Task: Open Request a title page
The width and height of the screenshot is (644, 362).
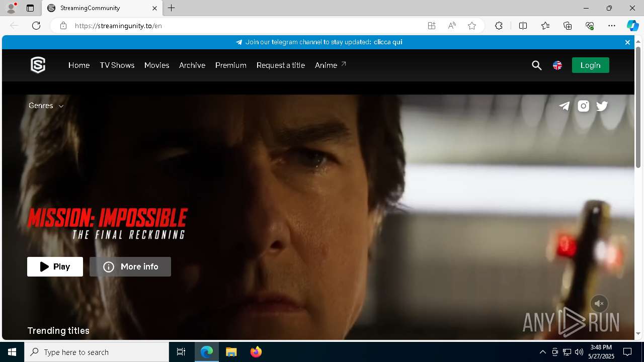Action: (281, 65)
